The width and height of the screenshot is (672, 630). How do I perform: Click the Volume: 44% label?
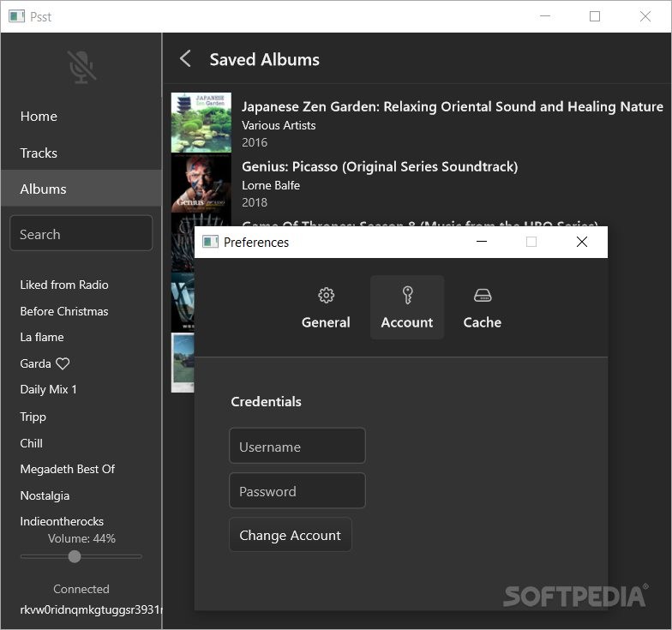[81, 538]
